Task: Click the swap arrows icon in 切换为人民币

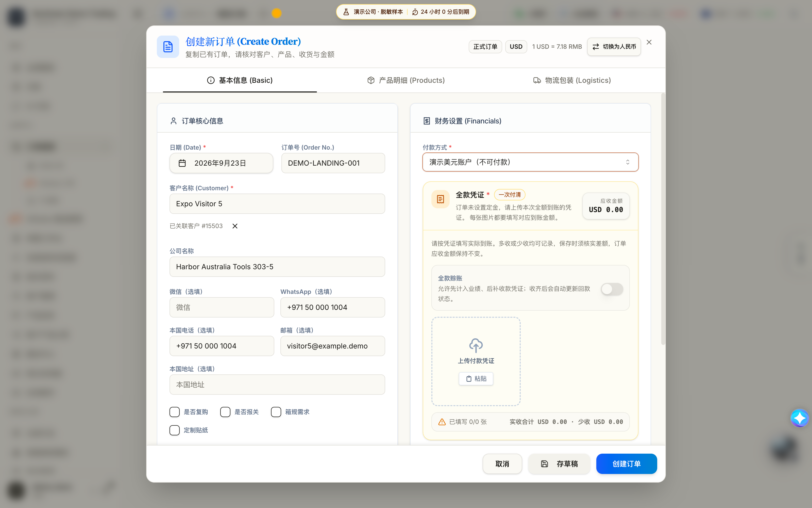Action: coord(596,47)
